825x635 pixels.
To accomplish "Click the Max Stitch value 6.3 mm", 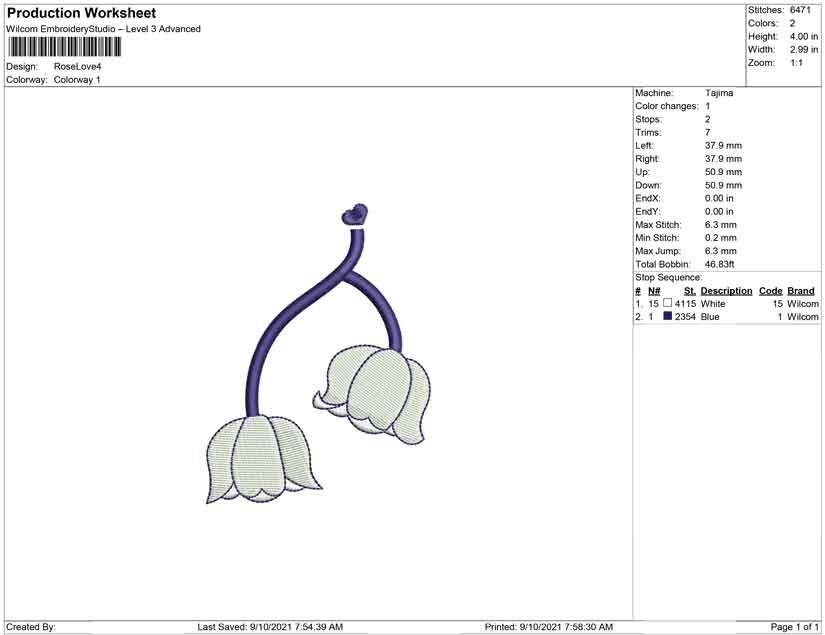I will click(721, 225).
